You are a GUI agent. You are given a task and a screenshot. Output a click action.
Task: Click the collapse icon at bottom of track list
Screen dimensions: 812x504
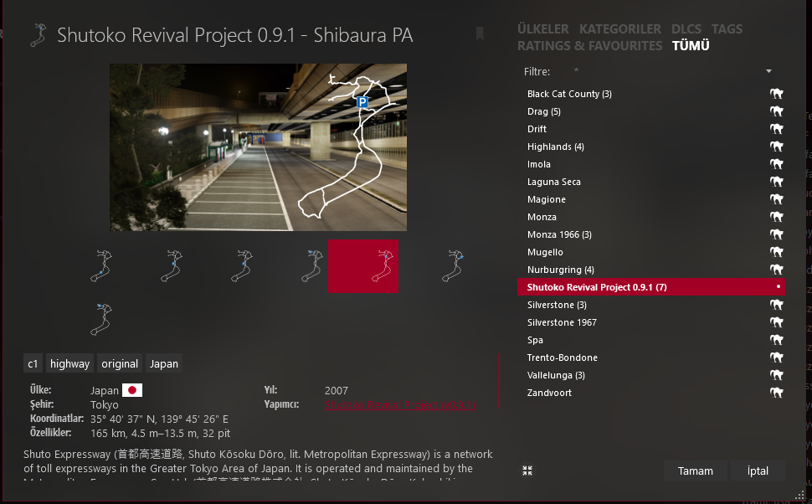click(x=527, y=471)
